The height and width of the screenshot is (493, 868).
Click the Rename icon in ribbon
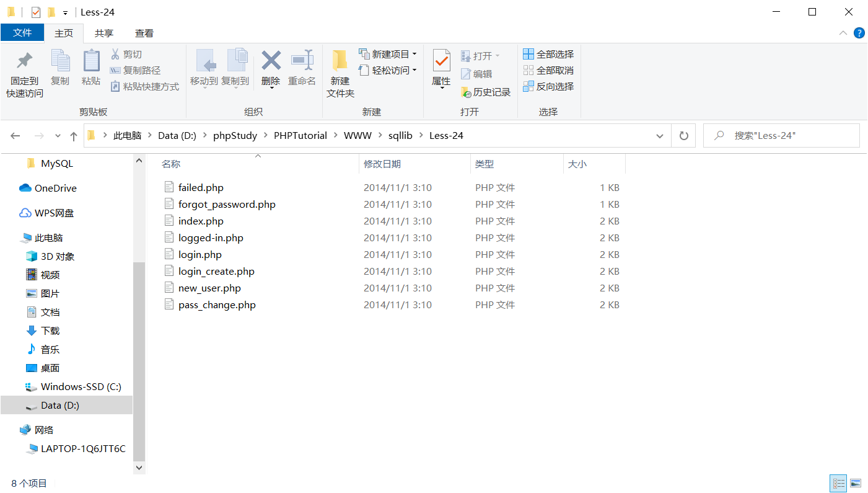pyautogui.click(x=302, y=61)
